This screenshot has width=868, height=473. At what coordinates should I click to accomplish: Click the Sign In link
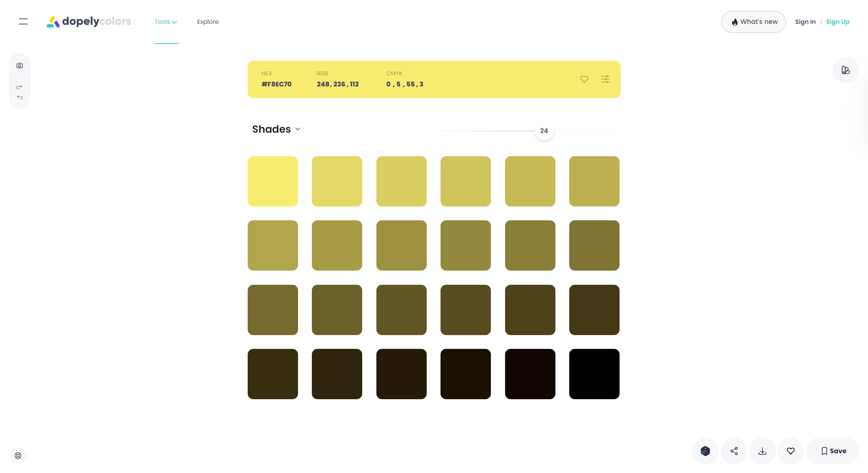805,22
